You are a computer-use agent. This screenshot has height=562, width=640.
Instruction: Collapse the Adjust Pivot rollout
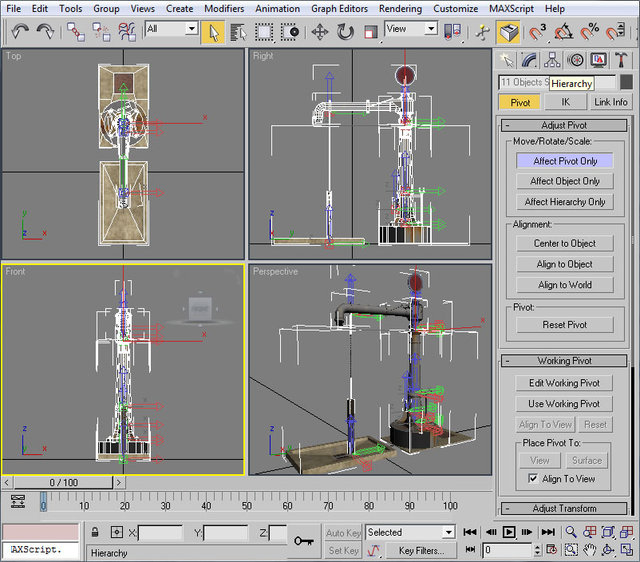[x=564, y=125]
